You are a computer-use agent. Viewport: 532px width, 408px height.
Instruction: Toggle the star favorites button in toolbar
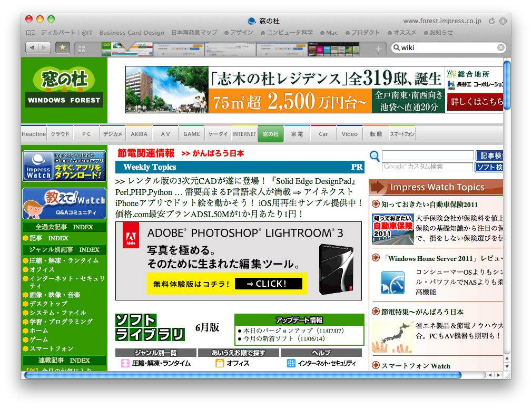[x=63, y=47]
